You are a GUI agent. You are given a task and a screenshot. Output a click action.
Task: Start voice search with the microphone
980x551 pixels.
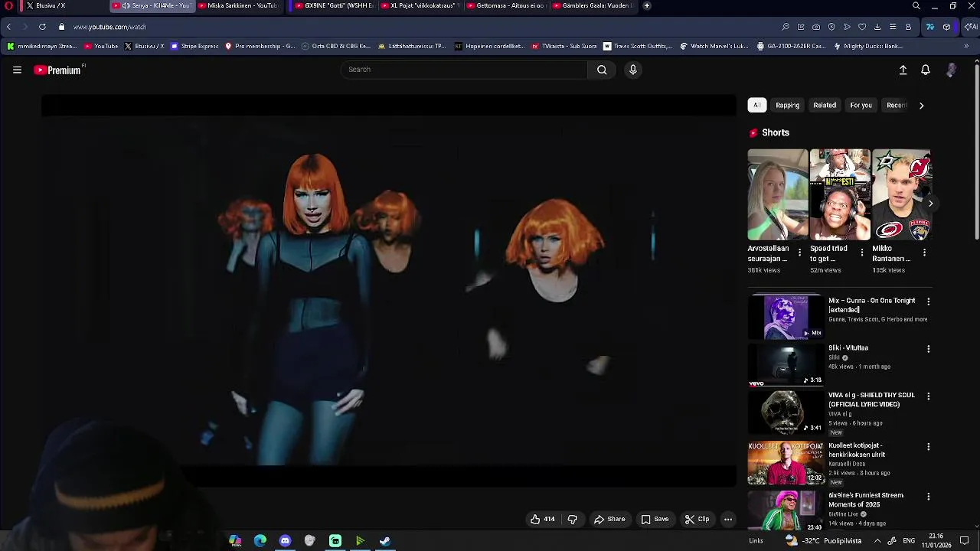[633, 70]
